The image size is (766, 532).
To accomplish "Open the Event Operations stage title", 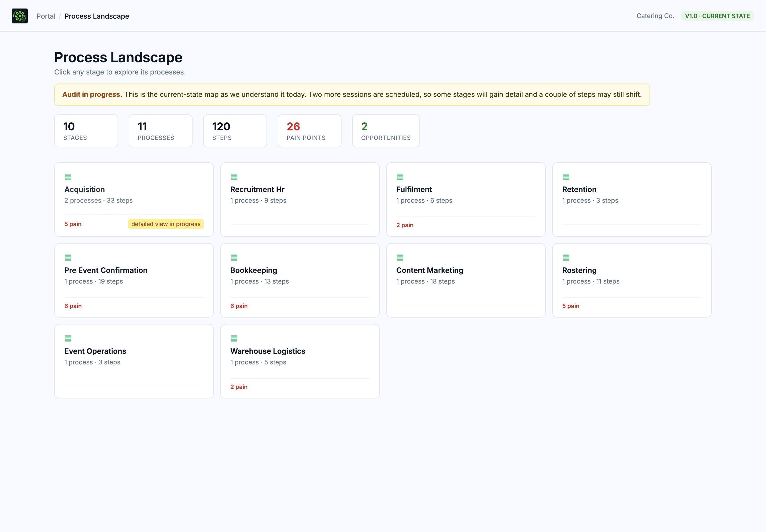I will [95, 351].
